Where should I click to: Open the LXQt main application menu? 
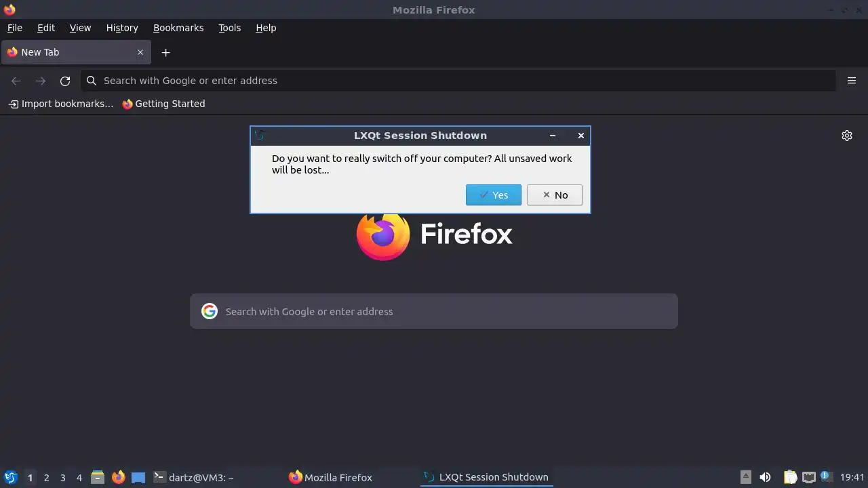[10, 477]
